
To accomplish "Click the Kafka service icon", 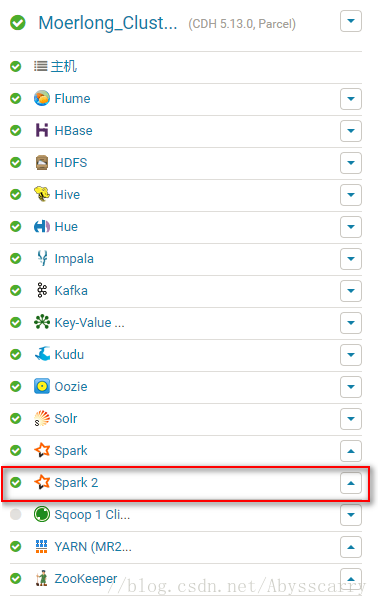I will (x=42, y=290).
